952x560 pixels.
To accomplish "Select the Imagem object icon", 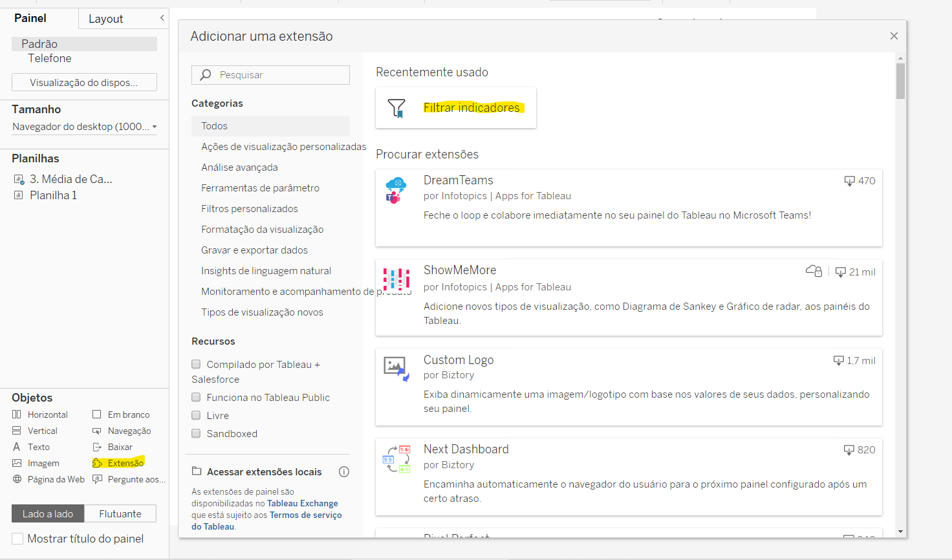I will (17, 463).
